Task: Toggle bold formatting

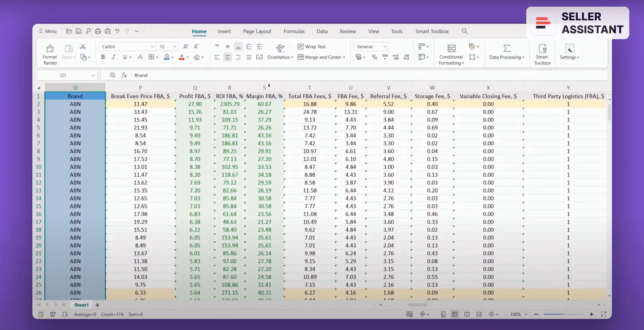Action: tap(103, 57)
